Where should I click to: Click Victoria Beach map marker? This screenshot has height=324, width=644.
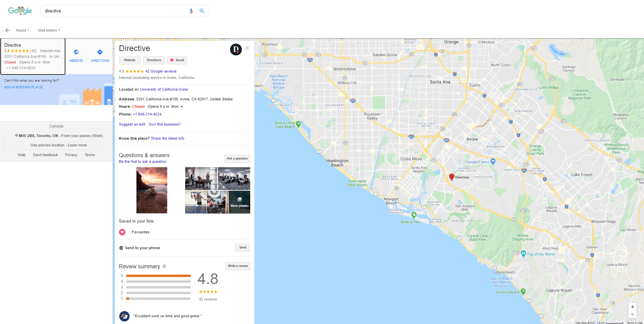click(x=523, y=291)
